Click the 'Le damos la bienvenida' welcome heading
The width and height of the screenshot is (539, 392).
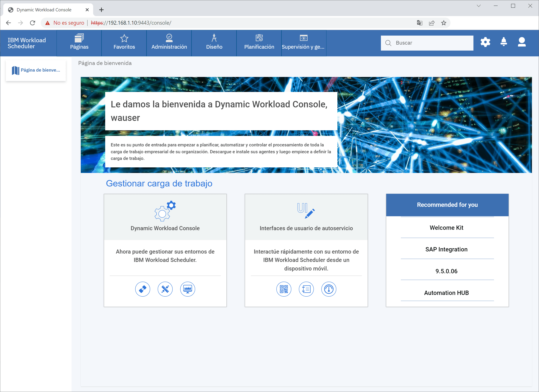(219, 111)
